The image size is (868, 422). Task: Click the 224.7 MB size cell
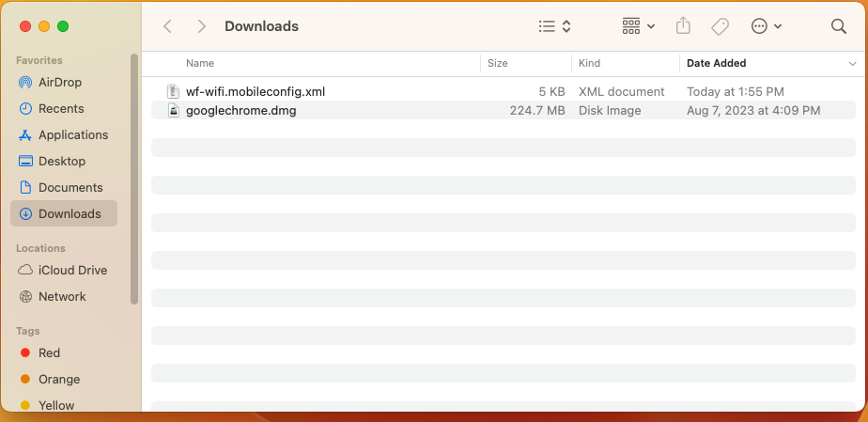(x=537, y=111)
